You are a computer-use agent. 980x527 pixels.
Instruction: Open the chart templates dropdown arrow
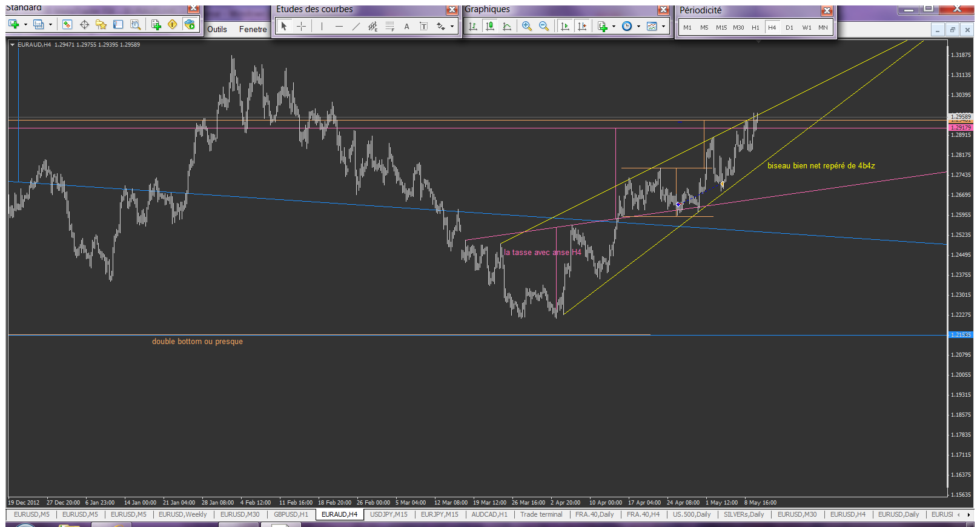[663, 26]
